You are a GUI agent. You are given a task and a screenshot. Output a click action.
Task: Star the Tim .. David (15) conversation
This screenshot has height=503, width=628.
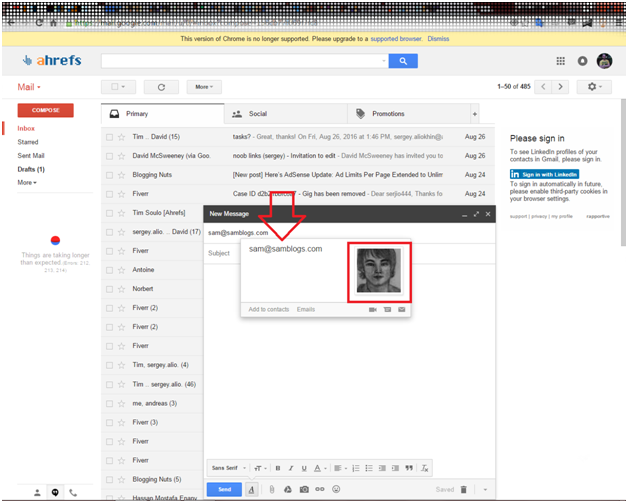click(121, 137)
